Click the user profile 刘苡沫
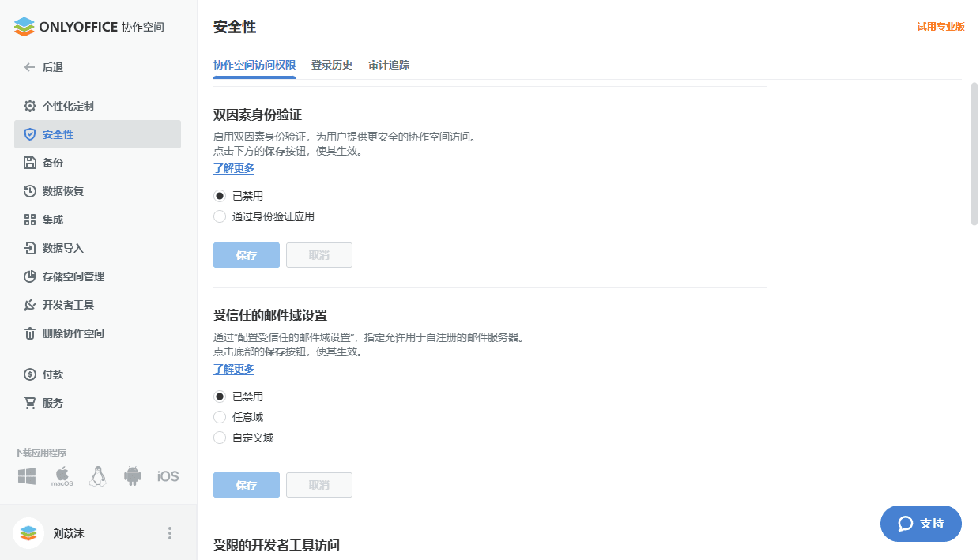This screenshot has width=980, height=560. click(68, 533)
